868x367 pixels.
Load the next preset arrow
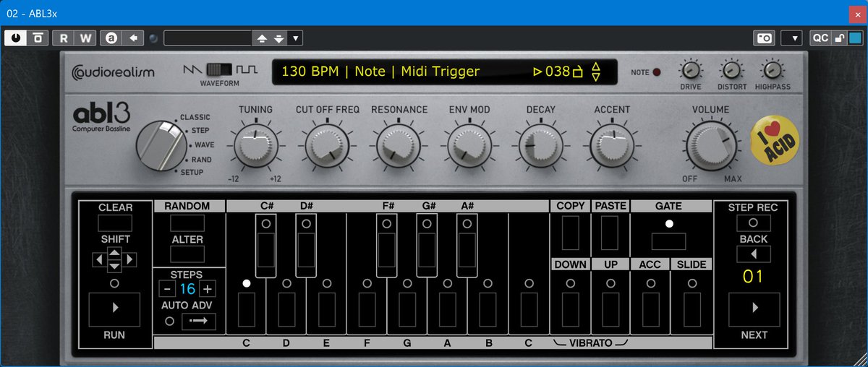pos(279,38)
